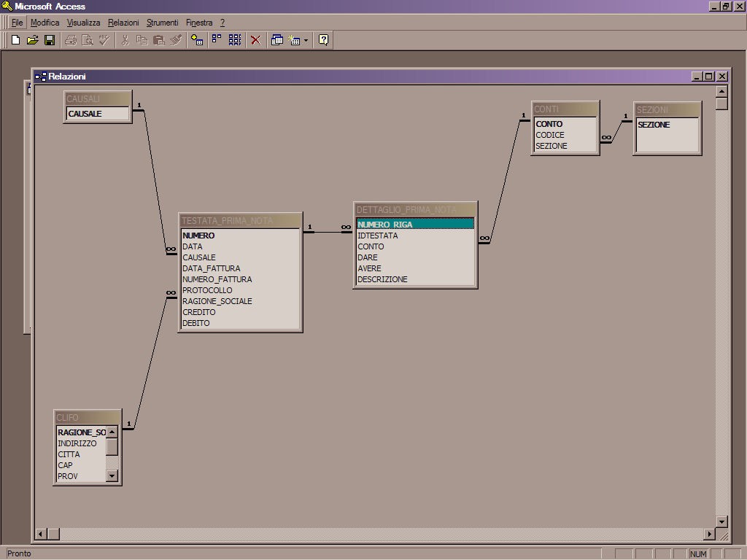
Task: Expand the New Object dropdown arrow
Action: point(306,41)
